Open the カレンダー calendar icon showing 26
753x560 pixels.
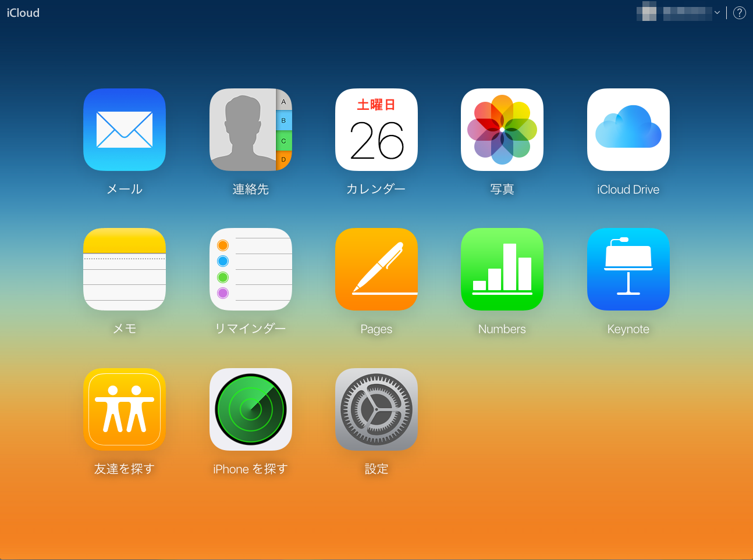coord(376,130)
